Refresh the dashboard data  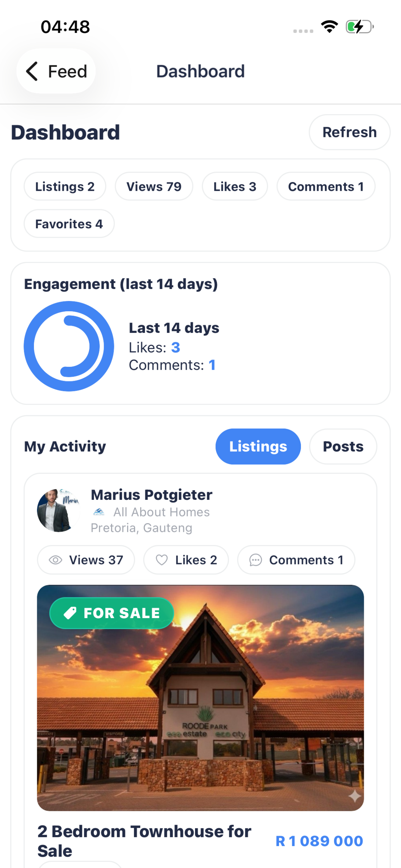[x=349, y=132]
